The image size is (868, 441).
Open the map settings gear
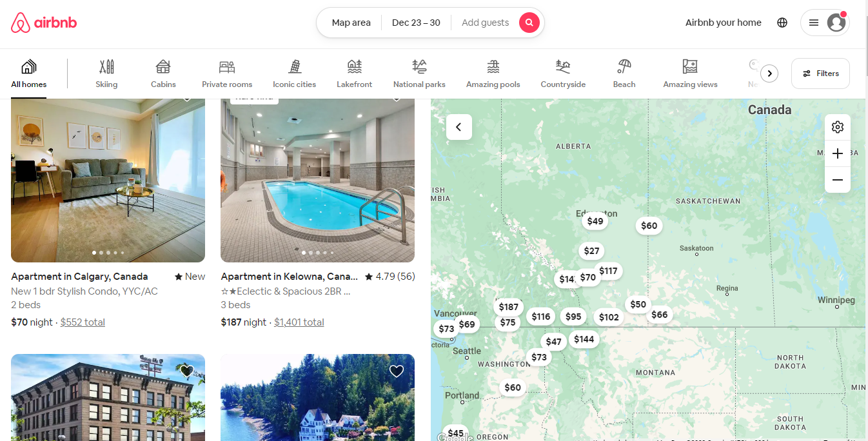coord(838,127)
